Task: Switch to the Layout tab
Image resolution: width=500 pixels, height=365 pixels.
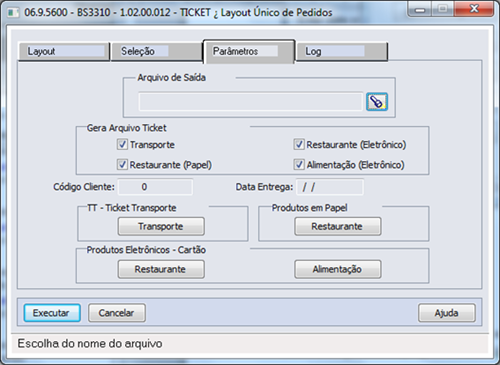Action: tap(64, 52)
